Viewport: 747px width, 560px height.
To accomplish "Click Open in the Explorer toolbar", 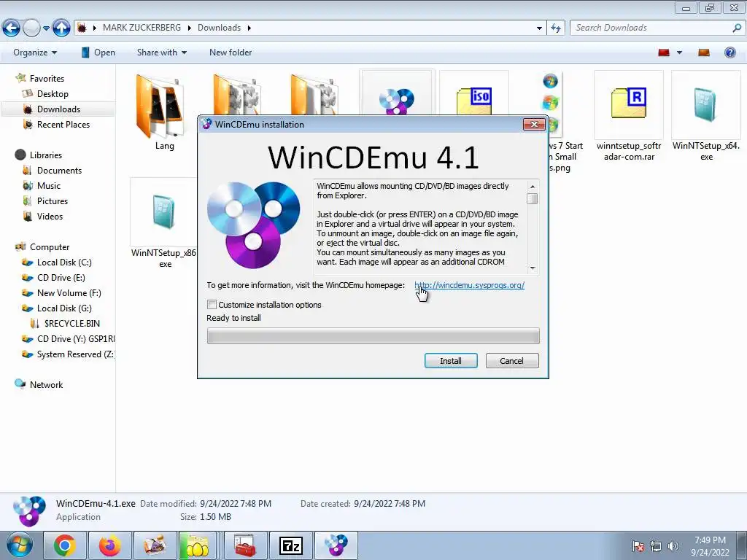I will click(x=98, y=52).
